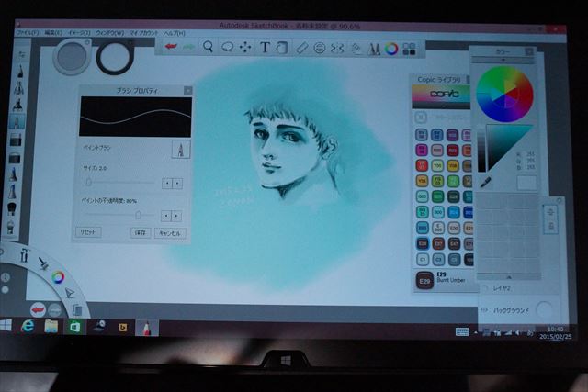The image size is (588, 392).
Task: Open the イメージ(I) menu
Action: (x=79, y=33)
